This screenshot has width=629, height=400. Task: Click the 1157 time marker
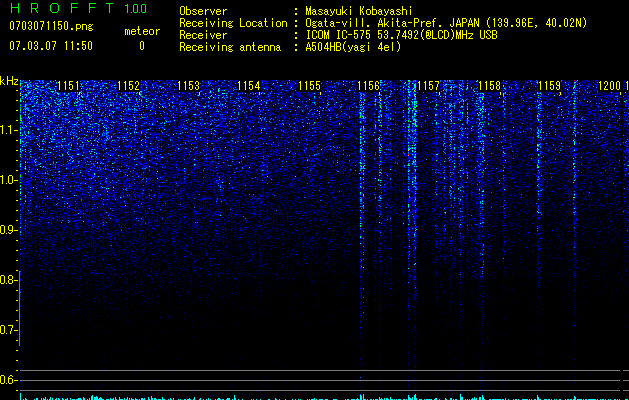click(429, 86)
